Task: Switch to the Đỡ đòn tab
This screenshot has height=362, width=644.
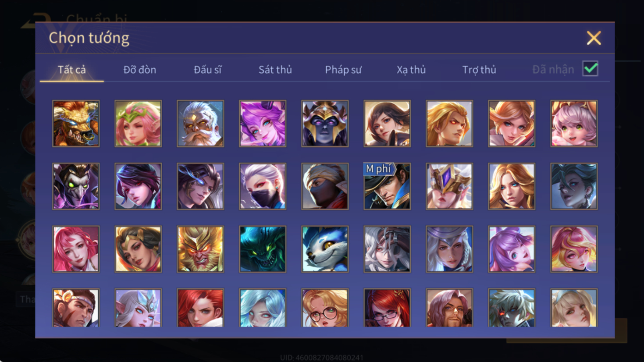Action: point(139,70)
